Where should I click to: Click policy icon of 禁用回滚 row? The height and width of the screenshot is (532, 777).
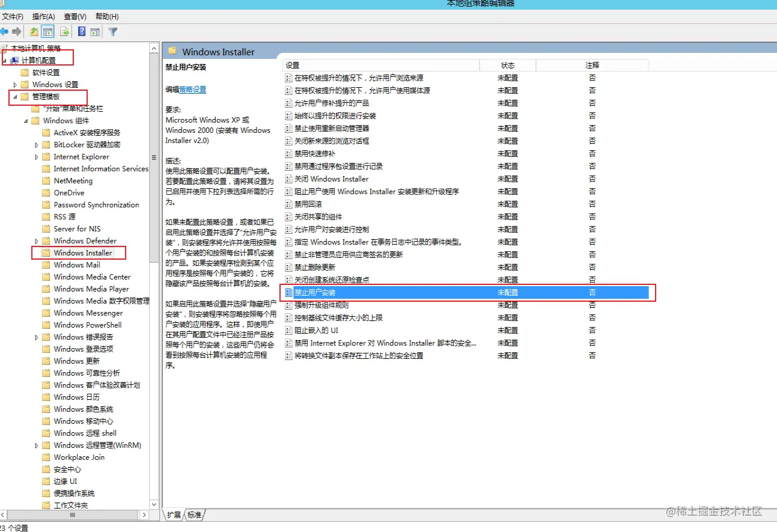[x=288, y=204]
